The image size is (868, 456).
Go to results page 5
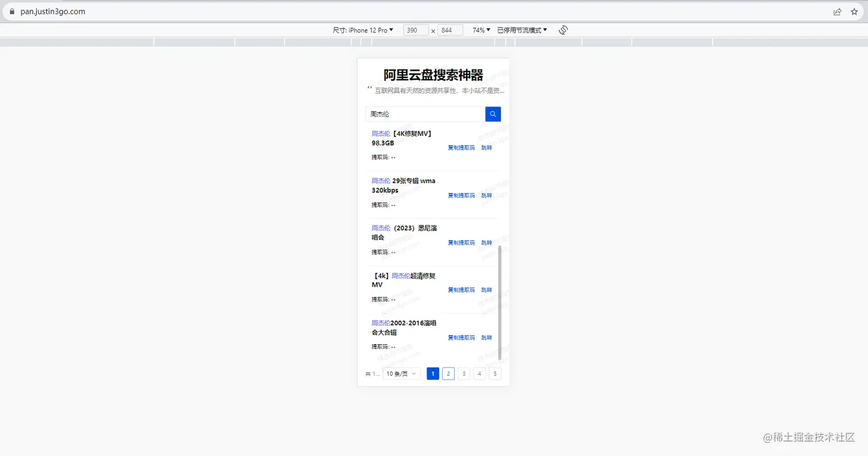coord(495,373)
